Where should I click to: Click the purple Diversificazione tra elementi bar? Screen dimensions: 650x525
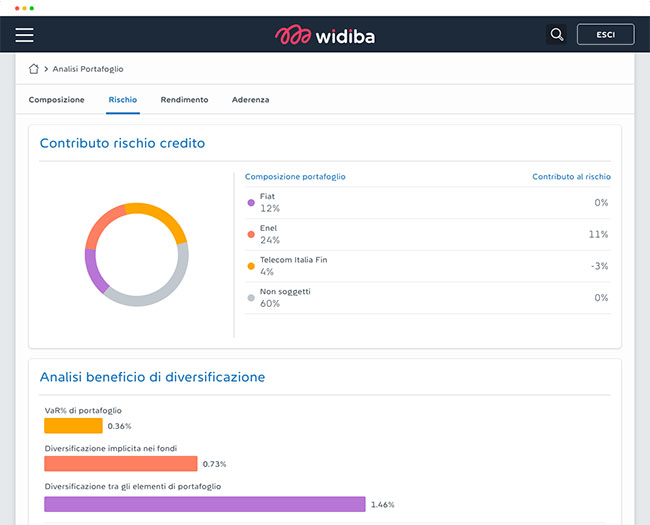tap(205, 504)
